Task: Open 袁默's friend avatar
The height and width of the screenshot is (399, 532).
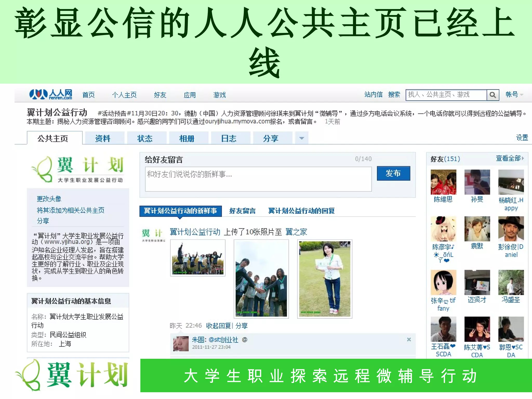Action: pyautogui.click(x=477, y=229)
